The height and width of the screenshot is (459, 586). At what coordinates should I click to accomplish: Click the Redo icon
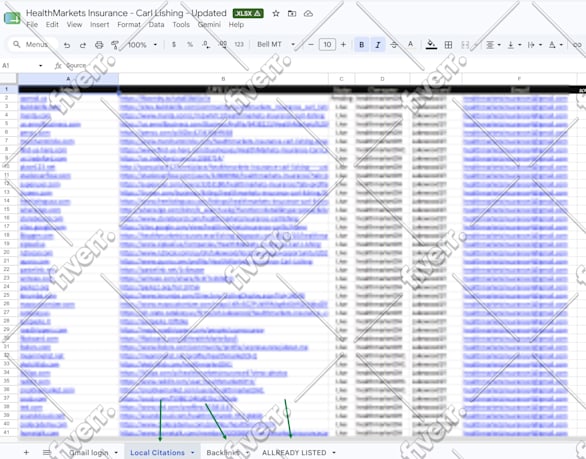coord(83,45)
